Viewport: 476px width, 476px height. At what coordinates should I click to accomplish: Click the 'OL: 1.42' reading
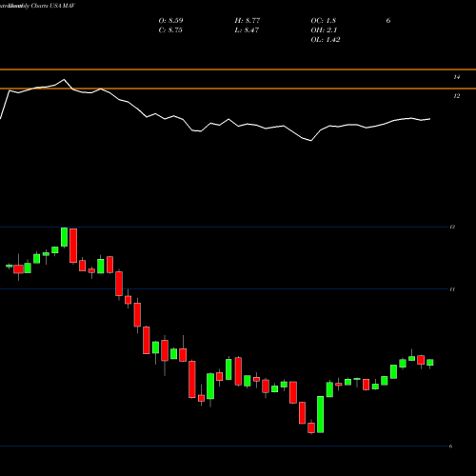326,40
